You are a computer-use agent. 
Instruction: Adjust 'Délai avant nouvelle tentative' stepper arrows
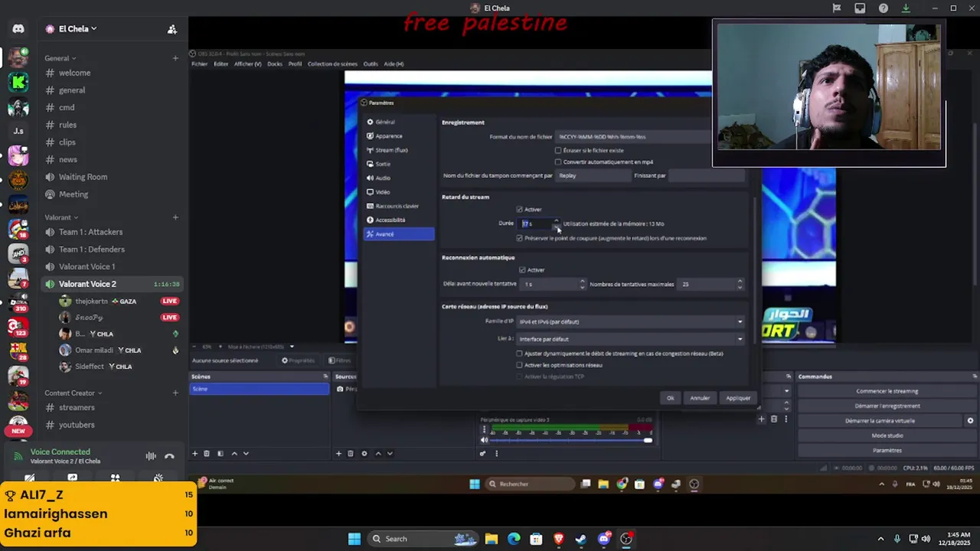[583, 284]
